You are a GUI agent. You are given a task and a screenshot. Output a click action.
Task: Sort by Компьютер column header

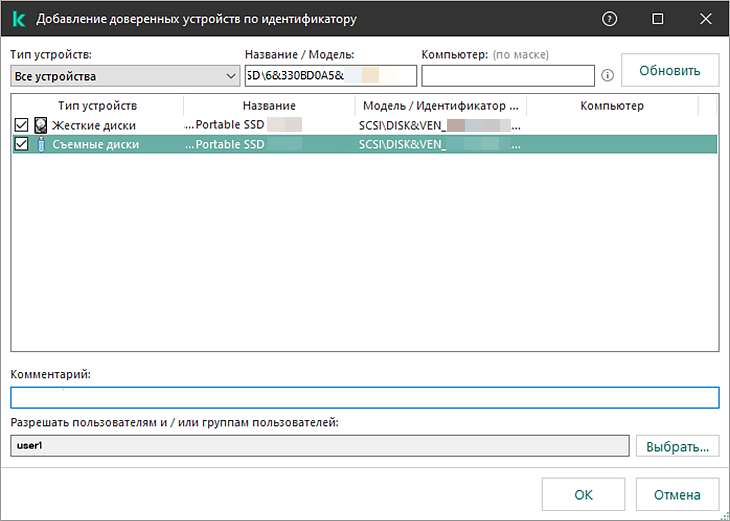click(x=612, y=106)
